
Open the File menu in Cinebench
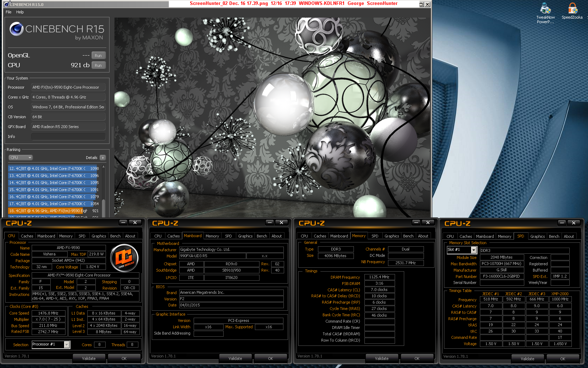pos(8,12)
